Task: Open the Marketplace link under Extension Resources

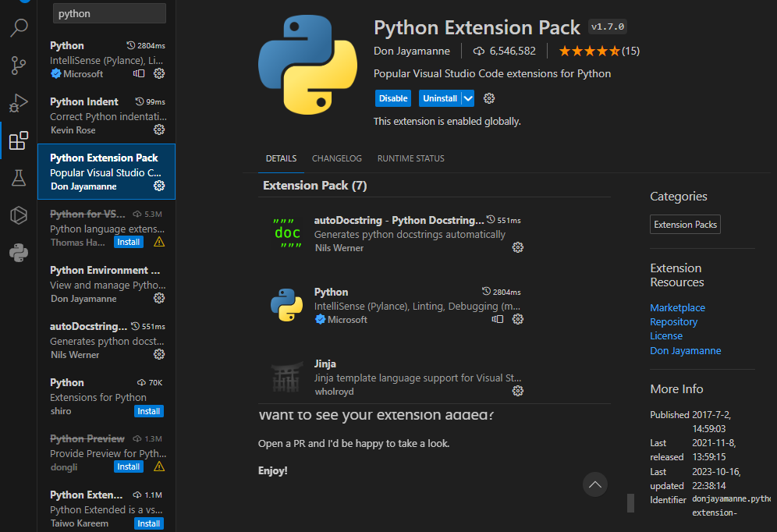Action: pyautogui.click(x=677, y=307)
